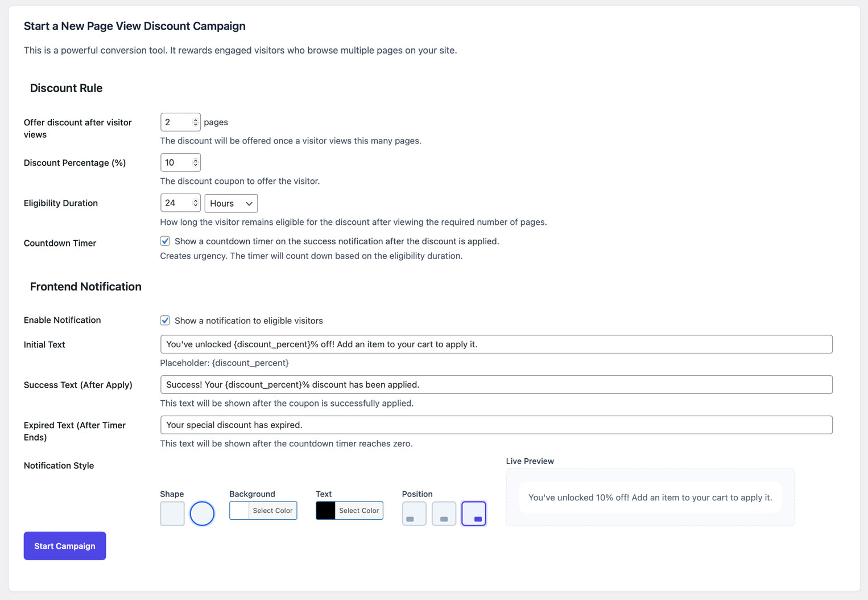Select the square notification shape
This screenshot has height=600, width=868.
(172, 513)
